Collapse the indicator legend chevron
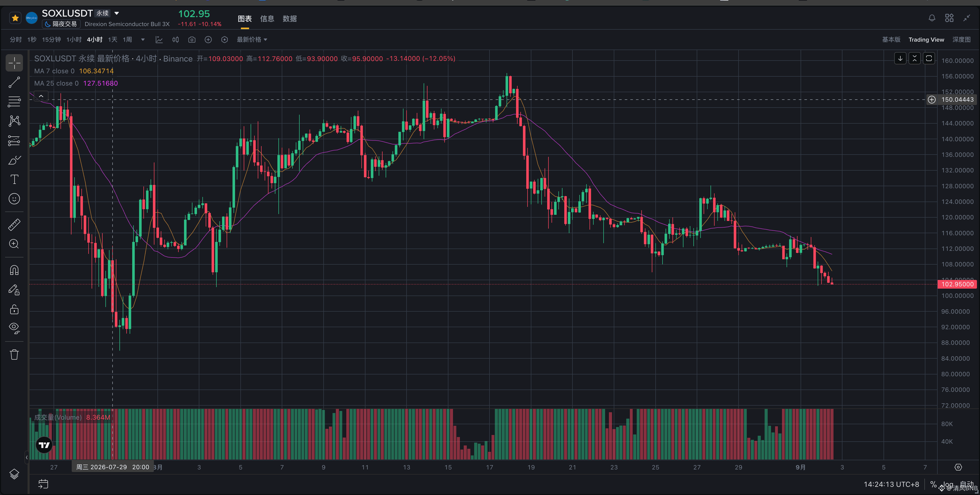Screen dimensions: 980x495 [x=41, y=96]
